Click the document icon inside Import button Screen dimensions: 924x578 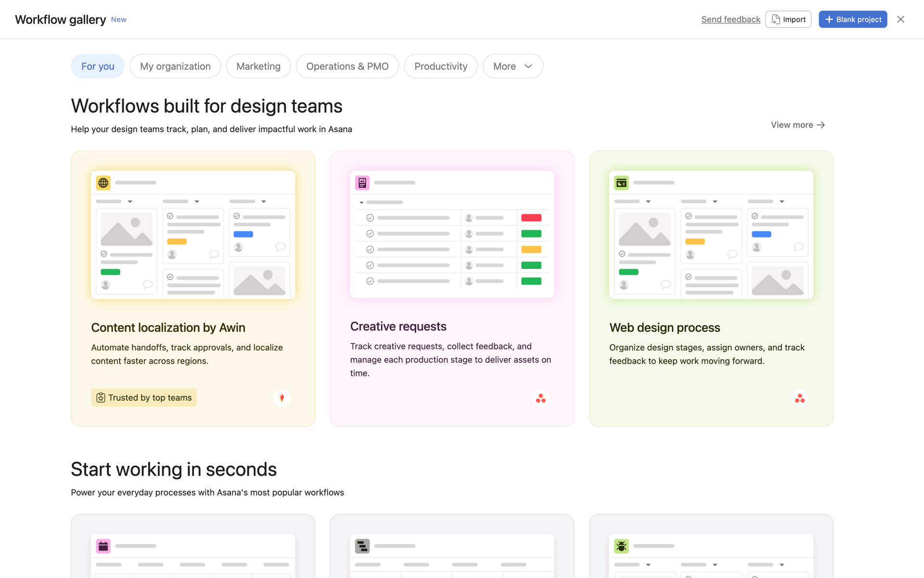coord(775,19)
